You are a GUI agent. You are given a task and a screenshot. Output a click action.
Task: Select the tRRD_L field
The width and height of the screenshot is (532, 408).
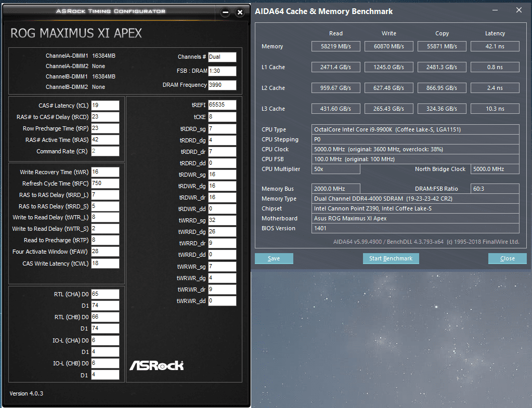(105, 195)
